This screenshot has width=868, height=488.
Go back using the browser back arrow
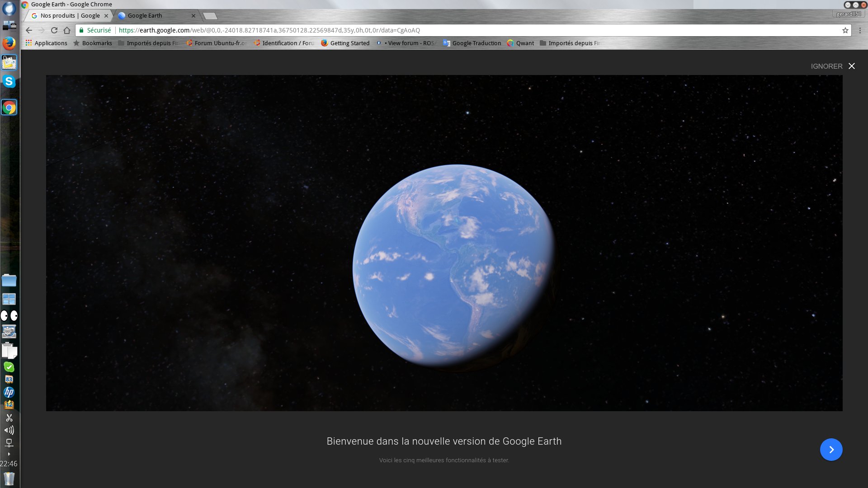(x=29, y=30)
